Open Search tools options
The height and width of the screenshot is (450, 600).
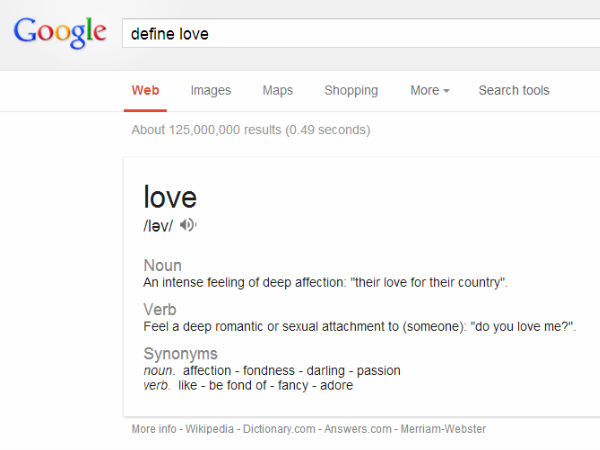pos(513,90)
